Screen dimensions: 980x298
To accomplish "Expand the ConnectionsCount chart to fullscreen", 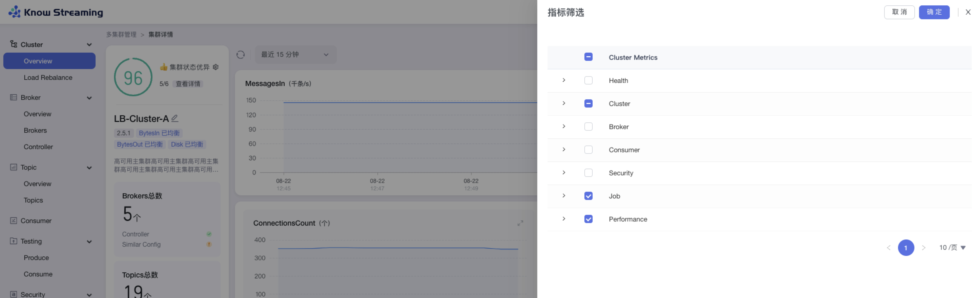I will click(x=520, y=223).
